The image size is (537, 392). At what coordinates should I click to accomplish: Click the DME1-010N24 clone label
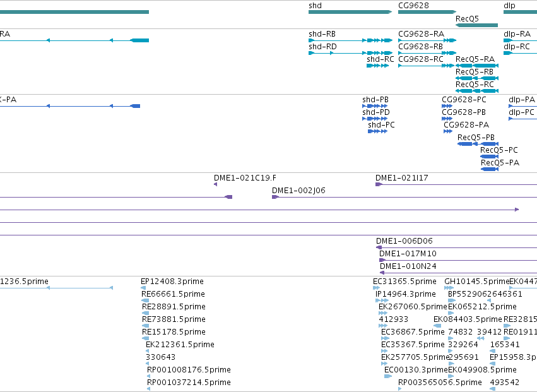point(408,266)
